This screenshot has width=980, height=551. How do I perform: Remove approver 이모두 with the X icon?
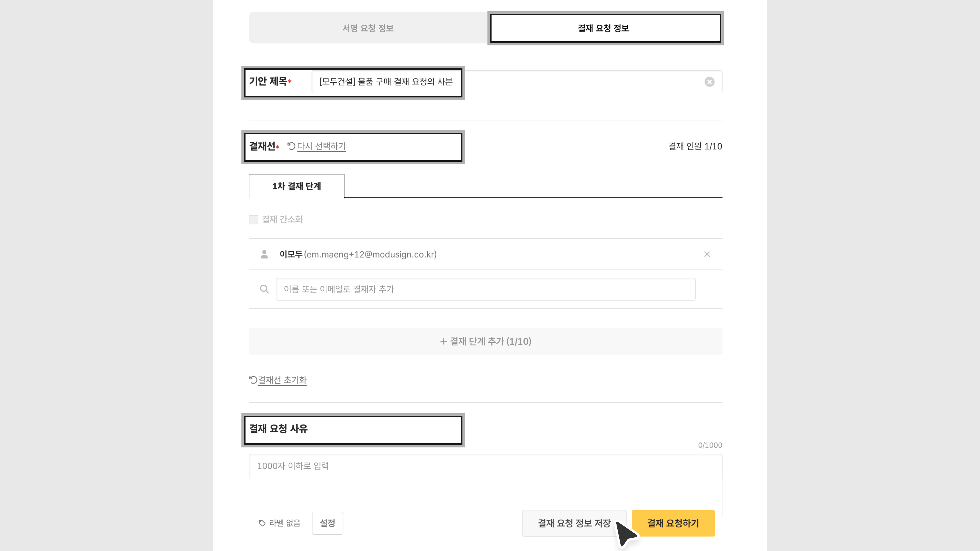pyautogui.click(x=707, y=254)
